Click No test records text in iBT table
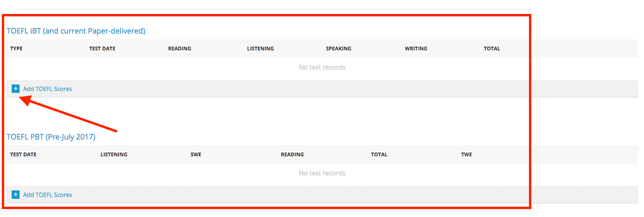 tap(322, 67)
